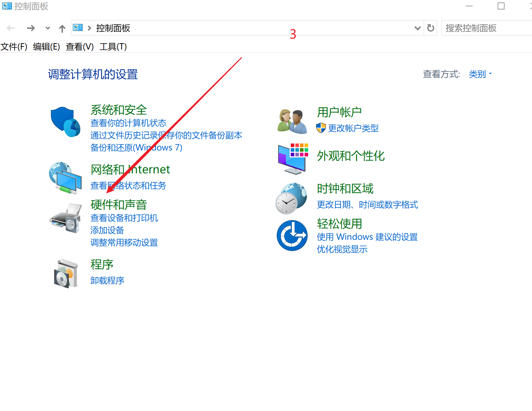The image size is (532, 411).
Task: Click 添加设备 link
Action: (x=107, y=230)
